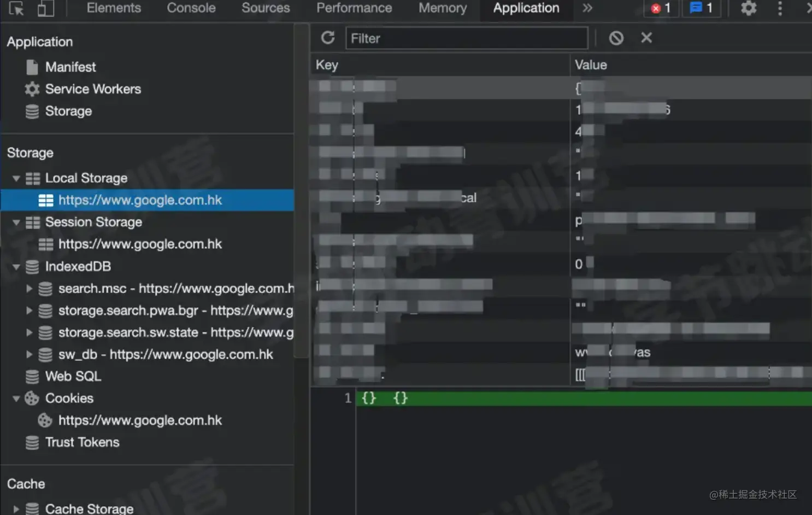Expand the storage.search.pwa.bgr database

(x=30, y=311)
